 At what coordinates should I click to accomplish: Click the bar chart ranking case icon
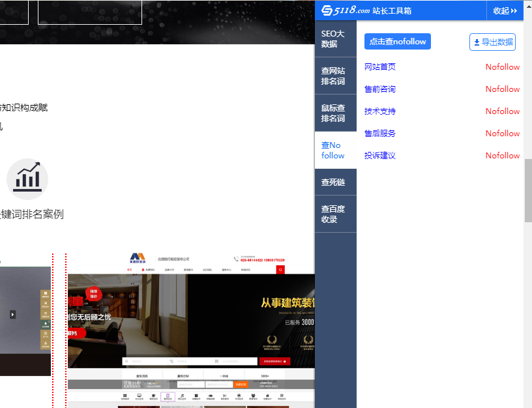(27, 179)
